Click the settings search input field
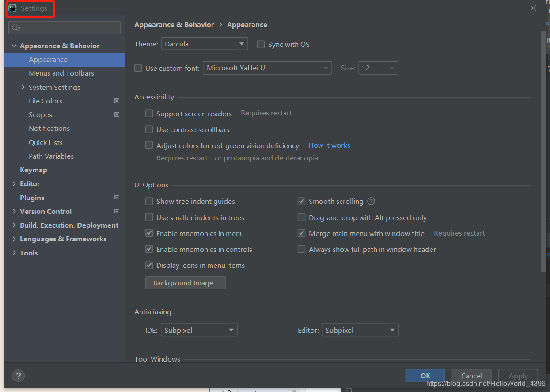The height and width of the screenshot is (392, 550). 64,27
